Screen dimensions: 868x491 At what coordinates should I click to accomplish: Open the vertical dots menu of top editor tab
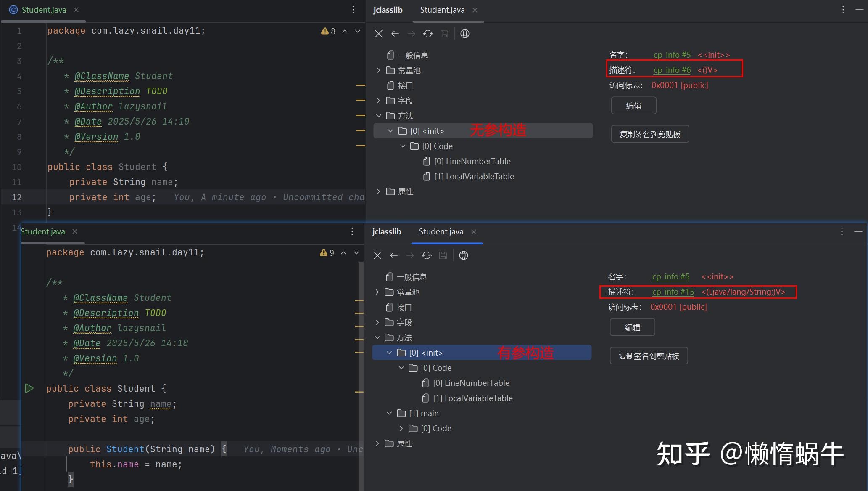point(354,10)
